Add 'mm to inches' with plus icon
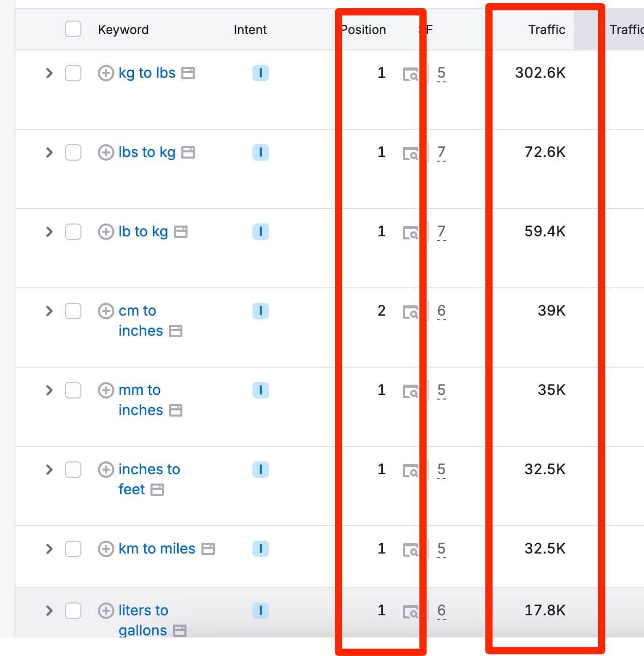This screenshot has width=644, height=656. click(x=106, y=390)
